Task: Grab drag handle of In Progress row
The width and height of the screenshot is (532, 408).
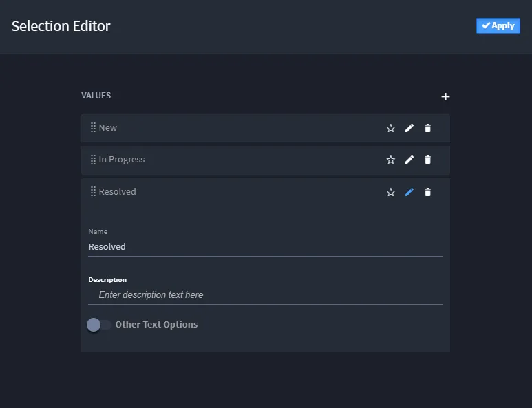Action: [93, 160]
